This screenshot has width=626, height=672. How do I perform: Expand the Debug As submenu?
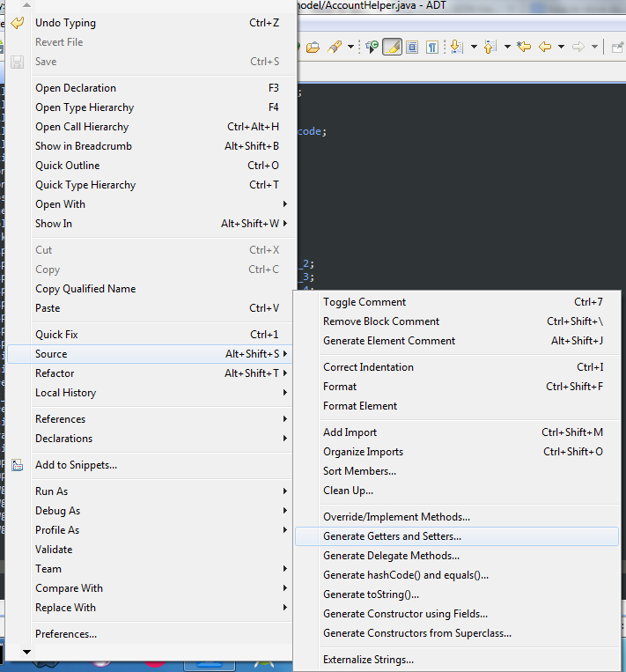[151, 511]
